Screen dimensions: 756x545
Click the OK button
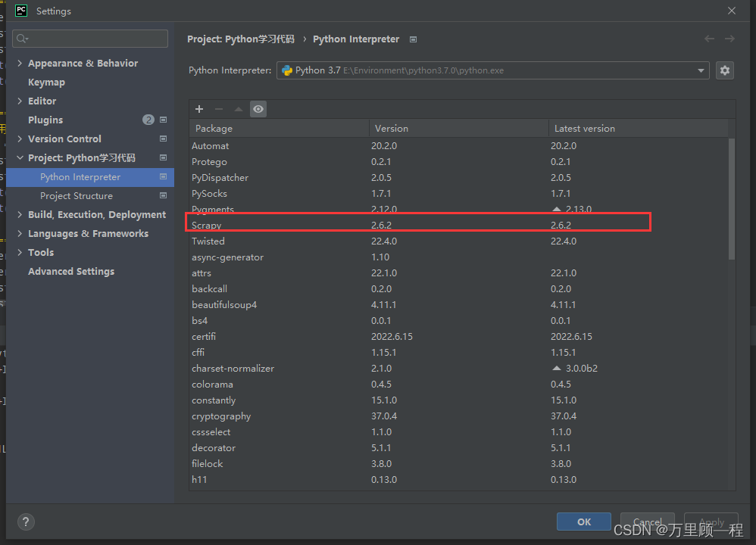click(x=584, y=522)
